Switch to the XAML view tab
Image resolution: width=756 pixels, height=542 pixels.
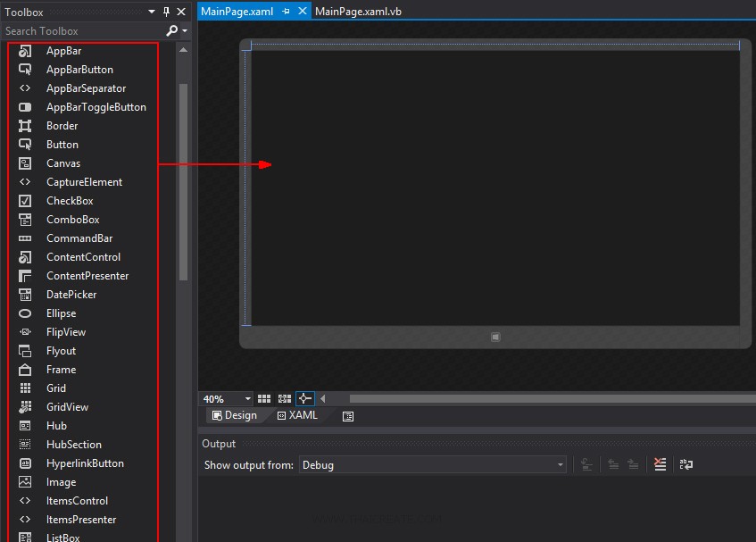pos(298,415)
